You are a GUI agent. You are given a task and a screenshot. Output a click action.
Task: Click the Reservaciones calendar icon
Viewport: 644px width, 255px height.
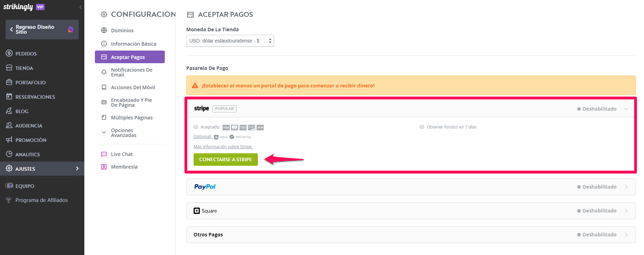click(x=9, y=97)
